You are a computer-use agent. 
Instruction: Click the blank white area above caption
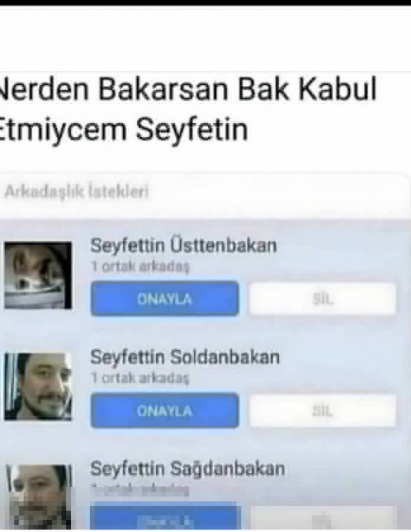206,39
